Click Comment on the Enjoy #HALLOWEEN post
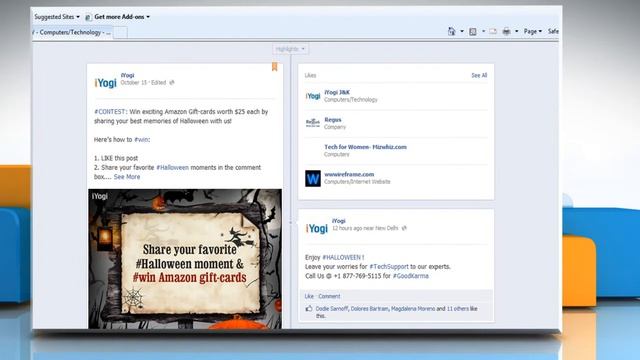Image resolution: width=640 pixels, height=360 pixels. pyautogui.click(x=329, y=296)
